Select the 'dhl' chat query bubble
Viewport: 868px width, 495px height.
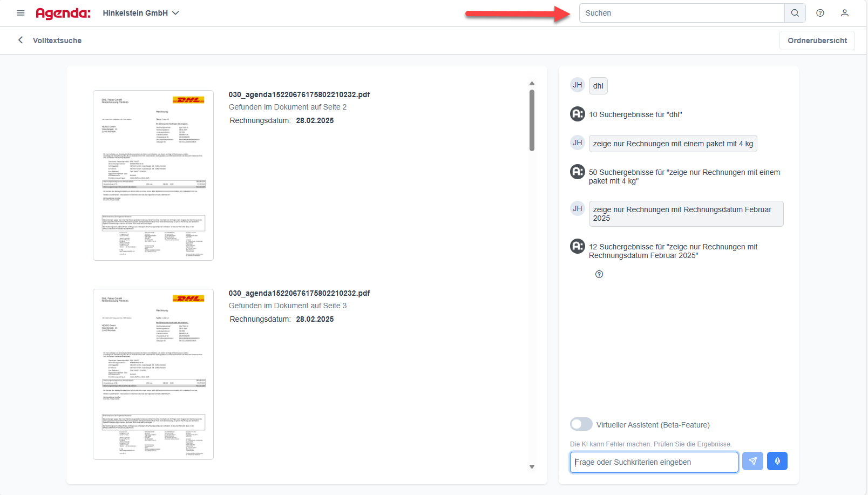tap(598, 86)
